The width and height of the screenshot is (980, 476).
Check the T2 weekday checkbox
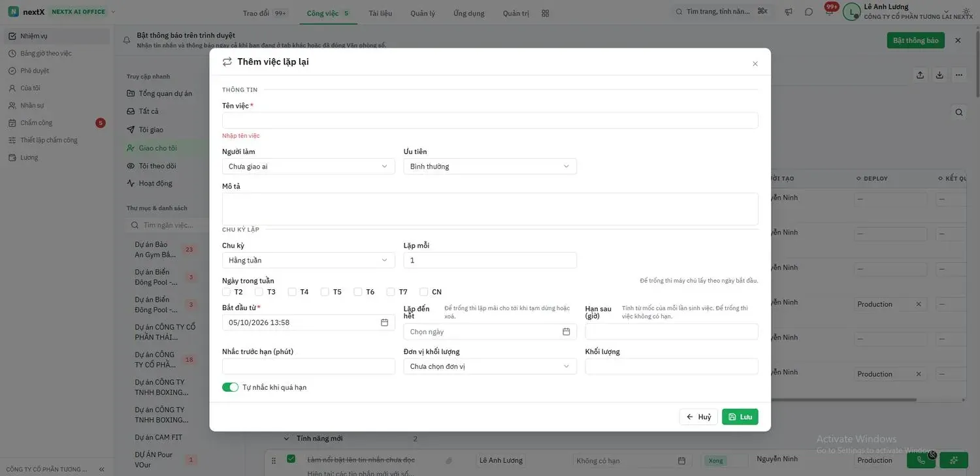[226, 292]
